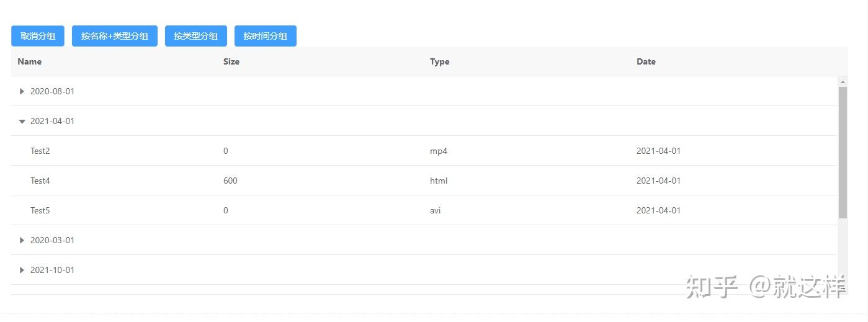This screenshot has height=322, width=868.
Task: Click the Date column header
Action: tap(646, 61)
